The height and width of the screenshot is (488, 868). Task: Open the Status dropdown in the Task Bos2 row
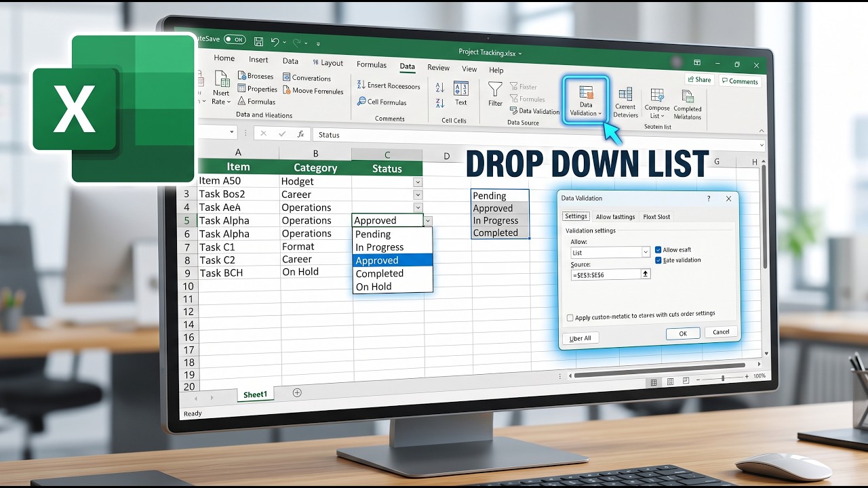coord(418,195)
